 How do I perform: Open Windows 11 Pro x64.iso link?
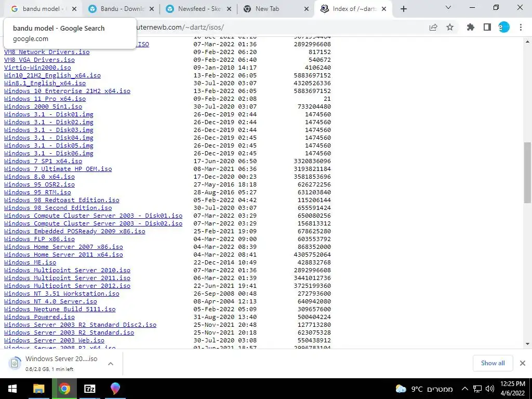(x=45, y=99)
